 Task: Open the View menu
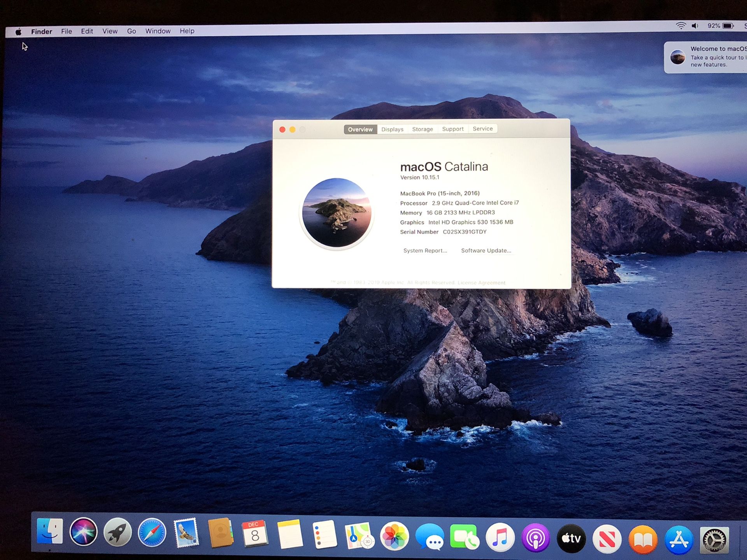pyautogui.click(x=110, y=31)
